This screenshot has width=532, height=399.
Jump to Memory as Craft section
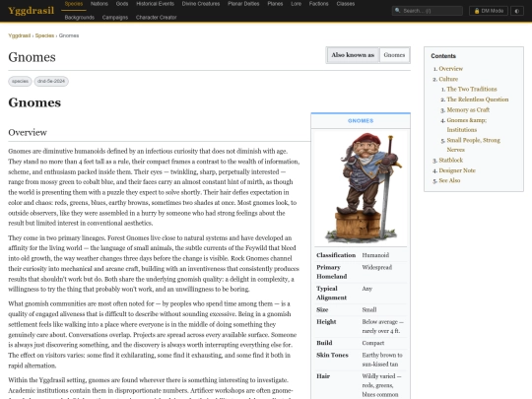[x=468, y=110]
